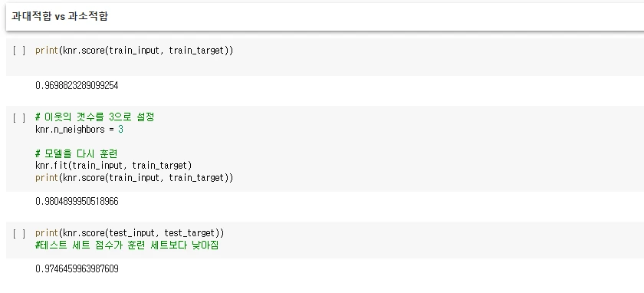This screenshot has height=293, width=644.
Task: Select output value 0.9804899950518966
Action: 77,202
